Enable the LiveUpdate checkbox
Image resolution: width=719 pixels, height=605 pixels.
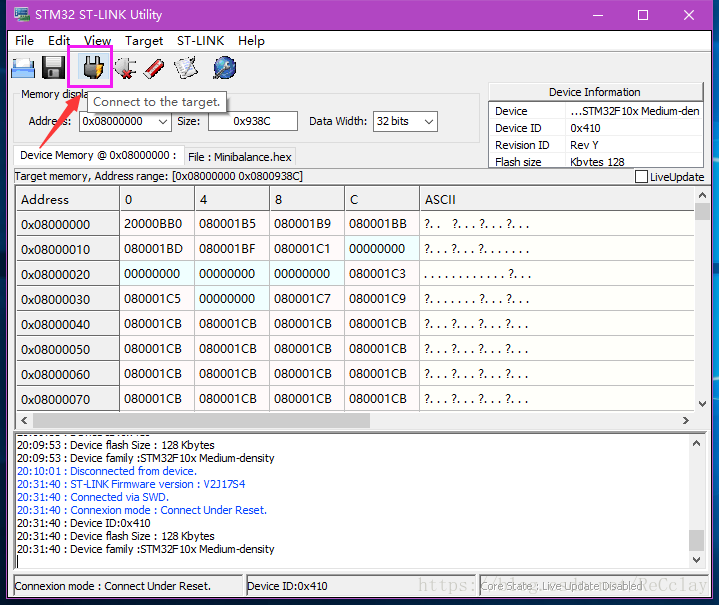coord(641,177)
